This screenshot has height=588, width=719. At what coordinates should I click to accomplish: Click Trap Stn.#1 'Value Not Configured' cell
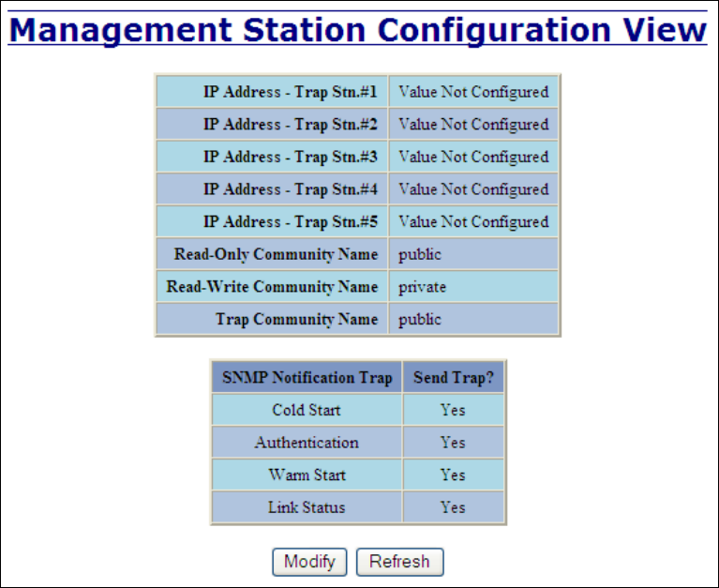tap(473, 92)
